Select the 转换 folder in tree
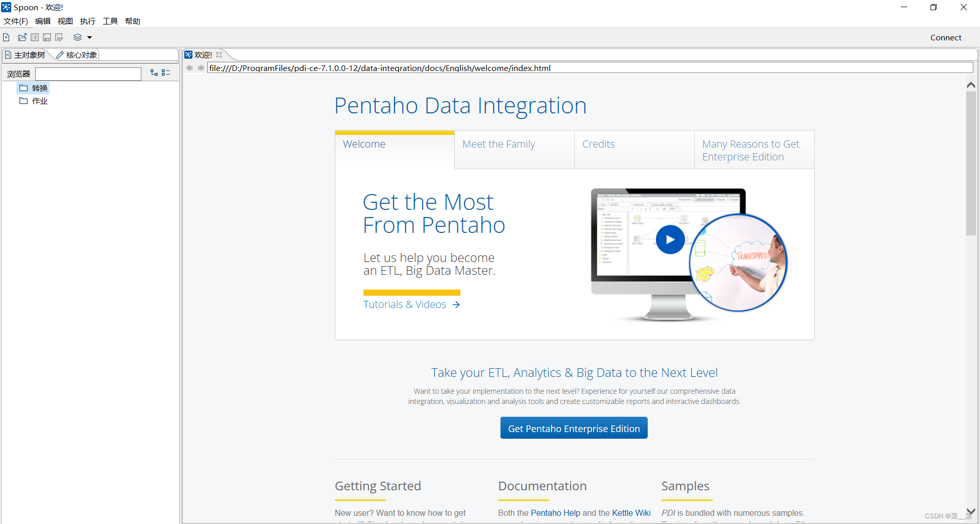The height and width of the screenshot is (524, 980). tap(34, 88)
